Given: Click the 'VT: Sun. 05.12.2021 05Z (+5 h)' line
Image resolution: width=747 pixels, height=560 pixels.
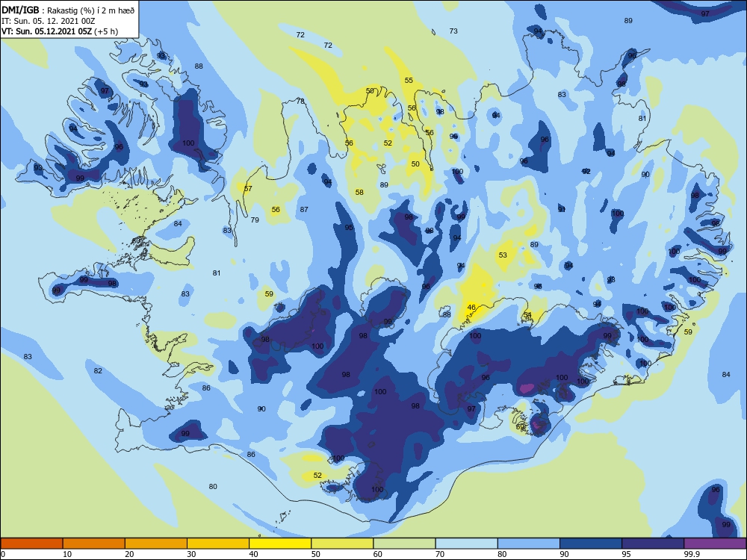Looking at the screenshot, I should pos(60,31).
